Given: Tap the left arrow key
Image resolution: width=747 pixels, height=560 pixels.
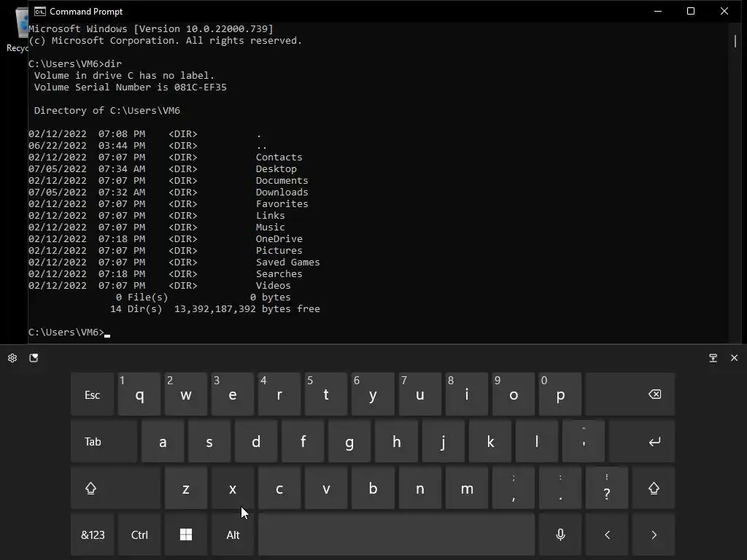Looking at the screenshot, I should pos(607,534).
